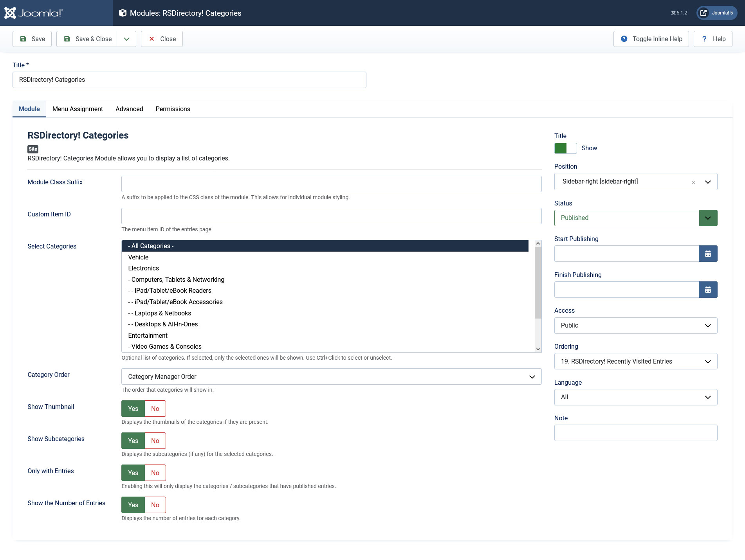The image size is (745, 560).
Task: Click the Site badge label
Action: [x=33, y=149]
